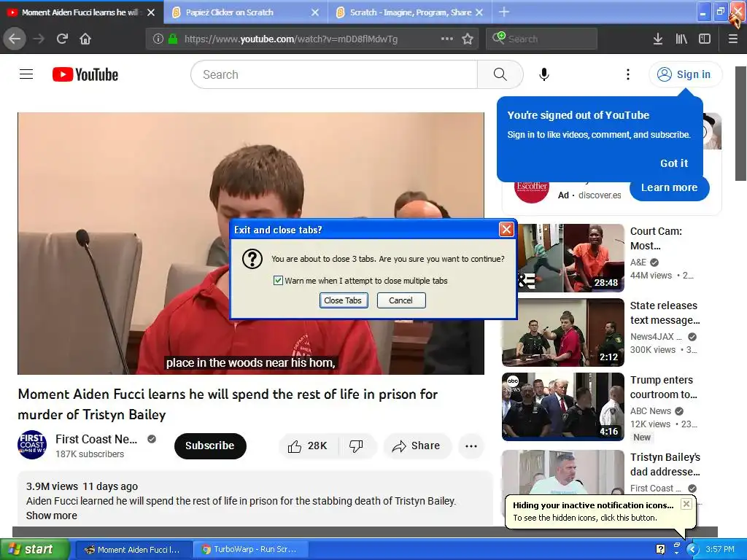Viewport: 747px width, 560px height.
Task: Click the green padlock security icon
Action: click(x=173, y=39)
